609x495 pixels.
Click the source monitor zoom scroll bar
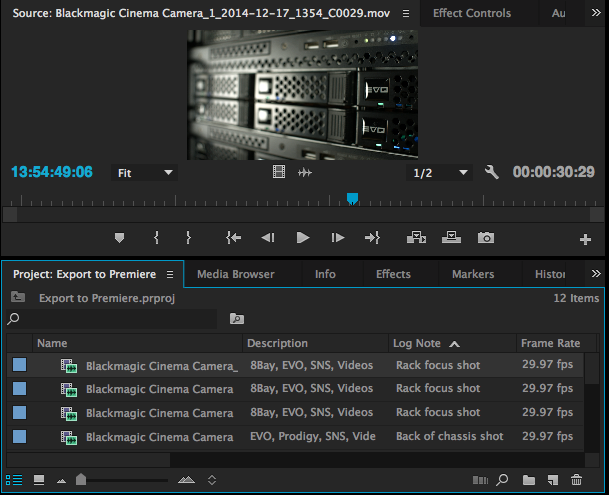pos(303,214)
